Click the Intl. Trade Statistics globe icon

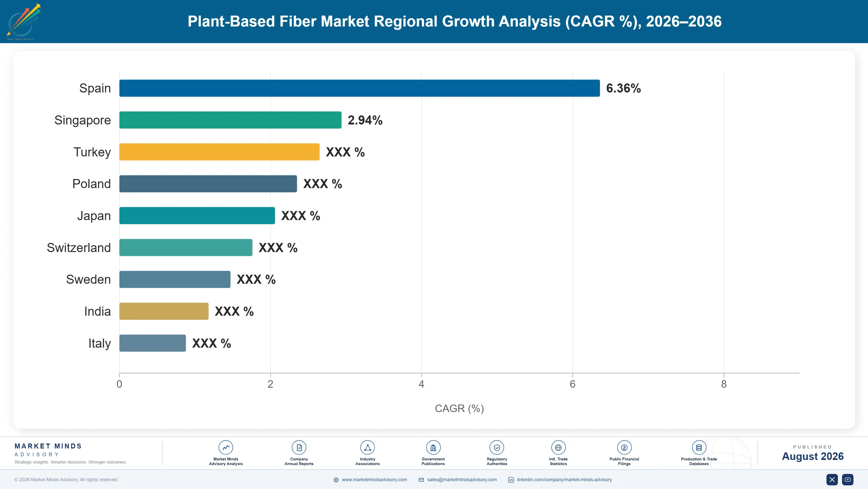558,447
